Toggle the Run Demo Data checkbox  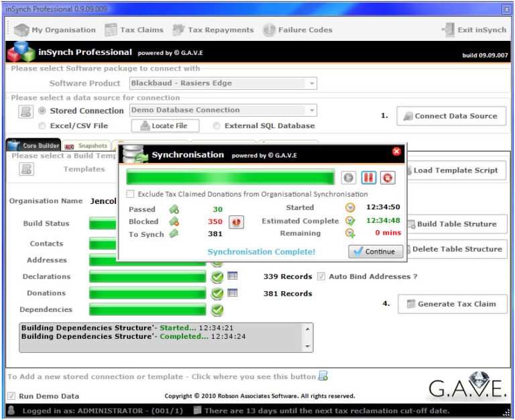pyautogui.click(x=11, y=396)
